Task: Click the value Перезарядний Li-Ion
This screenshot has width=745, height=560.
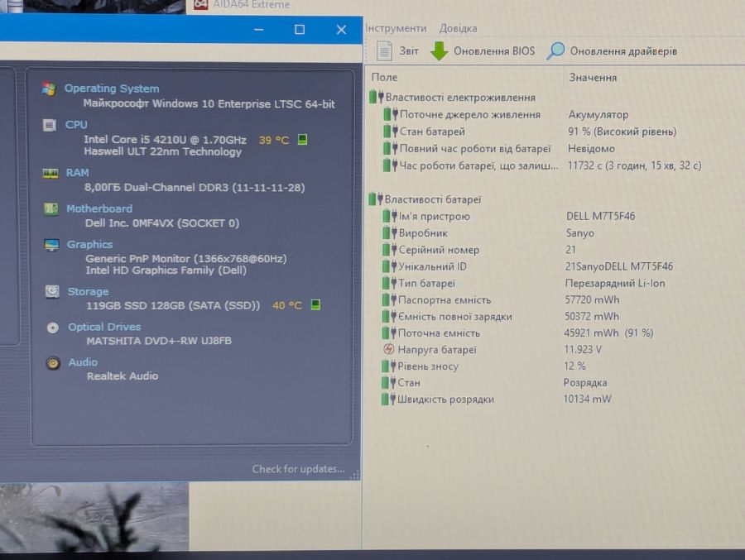Action: click(615, 283)
